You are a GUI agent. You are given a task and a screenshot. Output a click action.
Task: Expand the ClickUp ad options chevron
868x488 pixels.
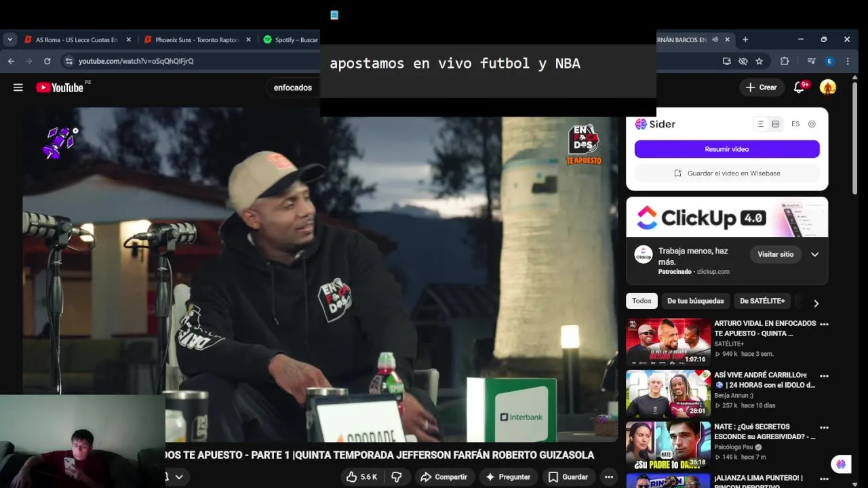[x=814, y=255]
